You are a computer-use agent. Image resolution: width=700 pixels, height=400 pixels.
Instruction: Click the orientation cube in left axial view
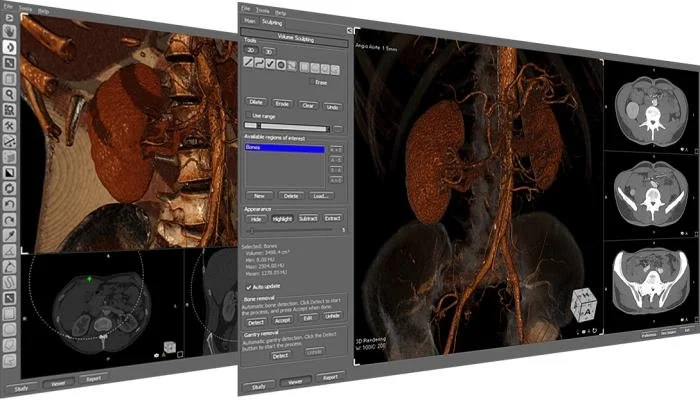tap(170, 347)
